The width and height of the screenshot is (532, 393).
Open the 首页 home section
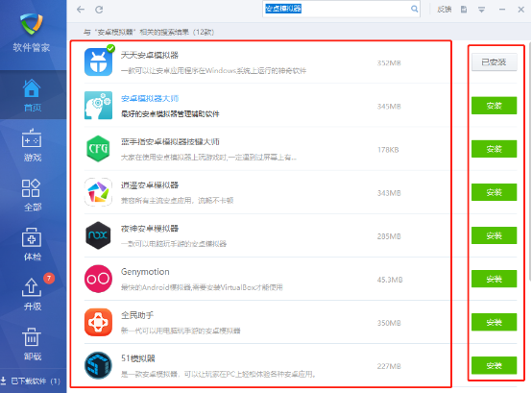[x=33, y=95]
